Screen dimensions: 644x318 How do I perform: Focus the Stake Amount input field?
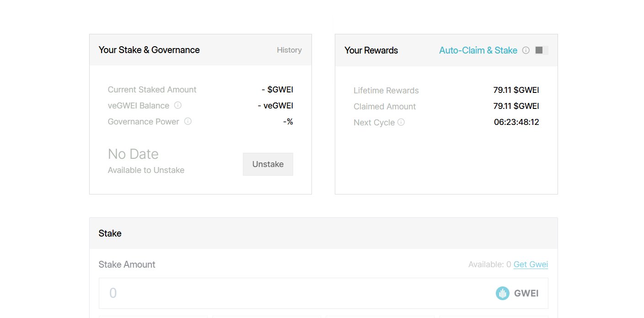293,293
